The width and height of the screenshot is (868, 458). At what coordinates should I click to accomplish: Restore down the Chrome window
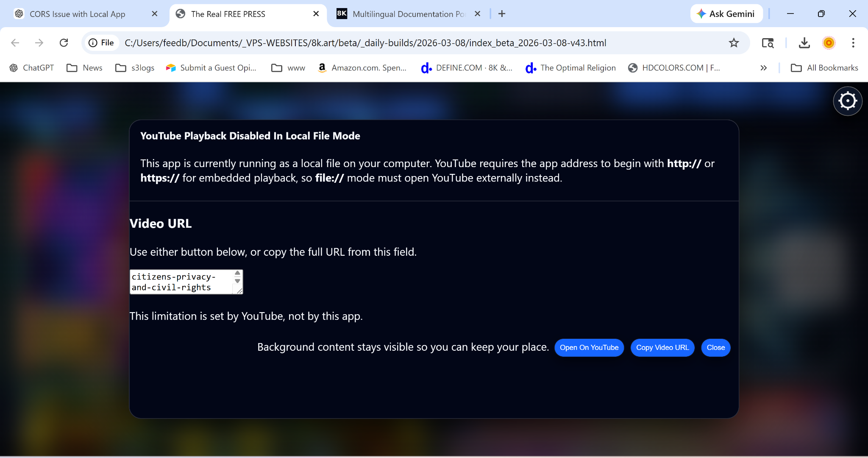tap(821, 14)
